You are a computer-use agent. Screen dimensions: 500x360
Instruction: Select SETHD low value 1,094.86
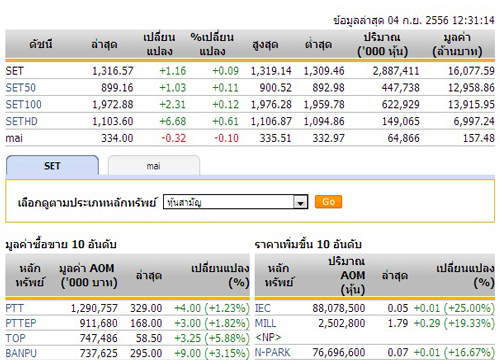[324, 121]
